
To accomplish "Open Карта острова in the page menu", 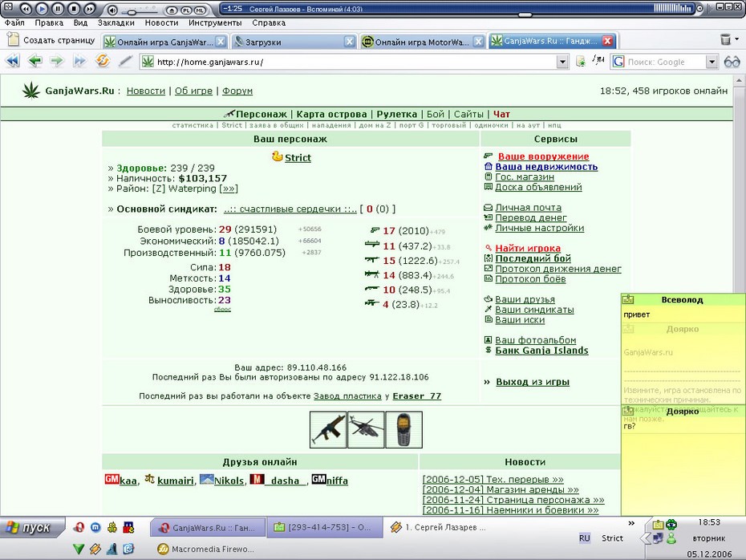I will pyautogui.click(x=331, y=114).
